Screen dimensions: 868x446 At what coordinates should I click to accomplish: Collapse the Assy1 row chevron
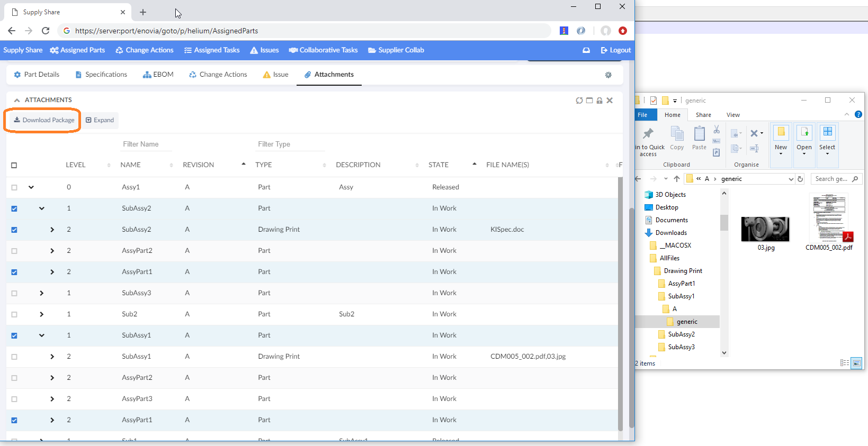click(31, 187)
